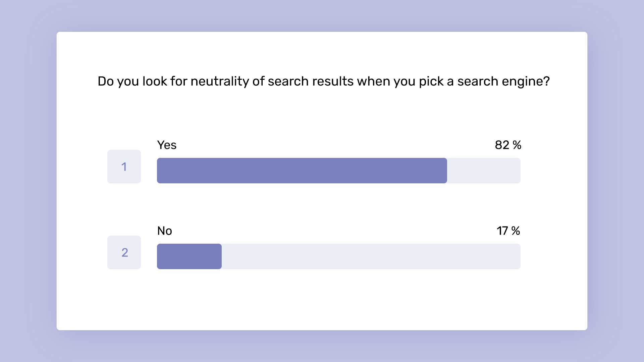Select the No answer label
The image size is (644, 362).
click(x=165, y=231)
